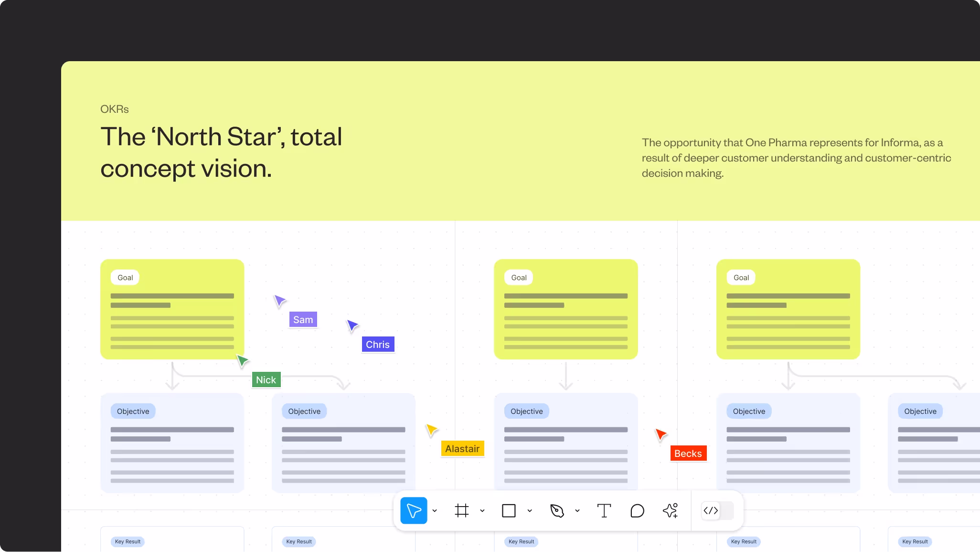This screenshot has height=552, width=980.
Task: Click Alastair's yellow cursor label
Action: point(462,449)
